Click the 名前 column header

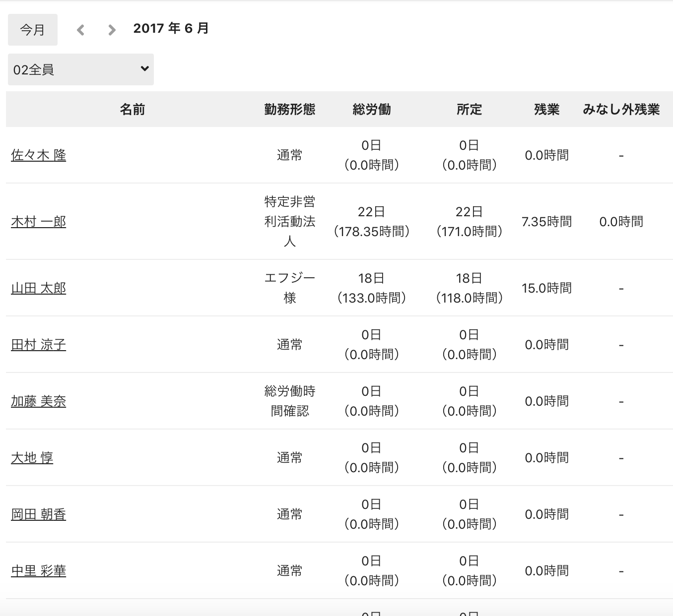click(x=133, y=109)
